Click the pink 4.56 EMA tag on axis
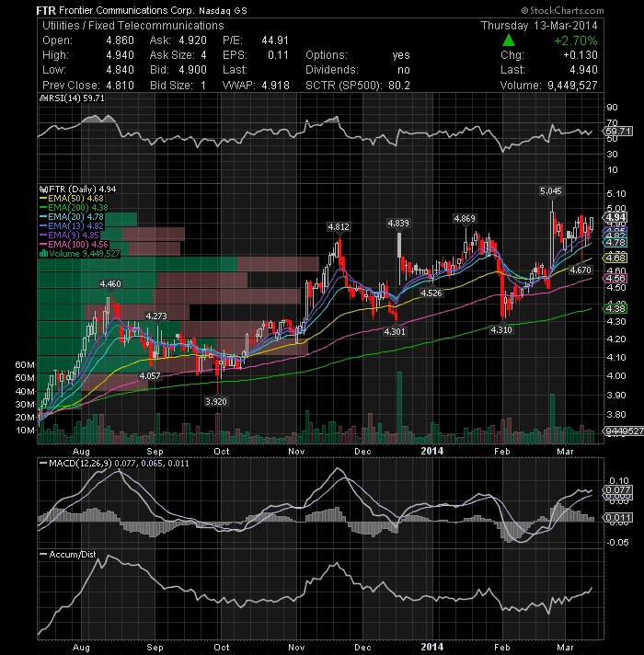Viewport: 644px width, 655px height. tap(615, 278)
